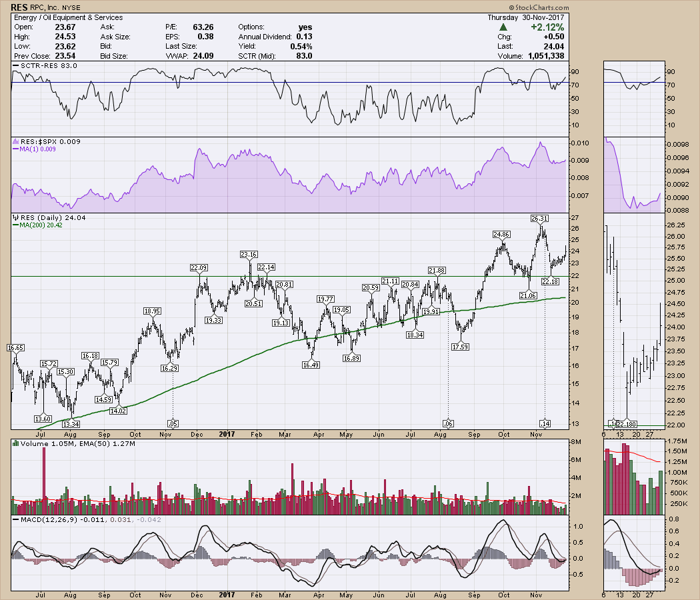Click the 21.88 price label
The width and height of the screenshot is (700, 600).
click(x=437, y=271)
